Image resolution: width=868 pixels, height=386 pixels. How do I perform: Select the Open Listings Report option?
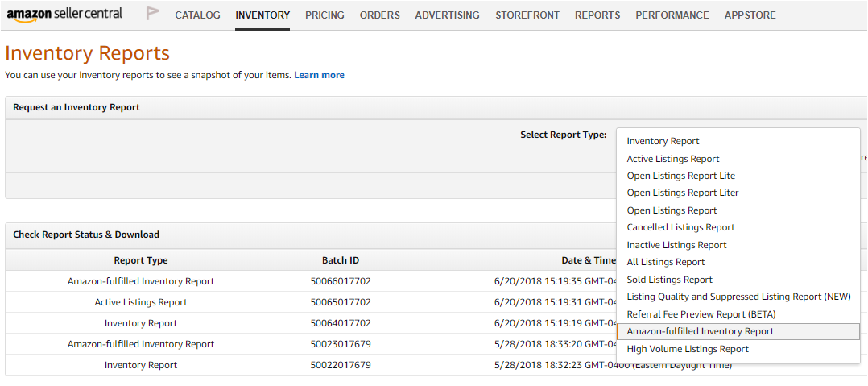point(738,210)
